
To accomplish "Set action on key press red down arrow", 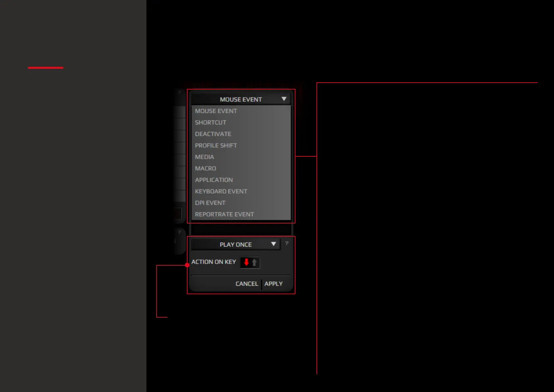I will click(246, 262).
